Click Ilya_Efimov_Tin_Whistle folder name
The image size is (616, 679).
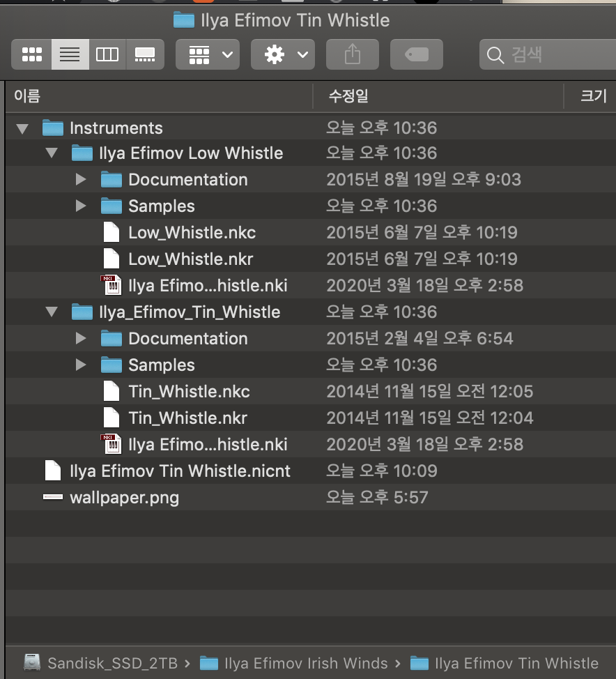pos(190,312)
